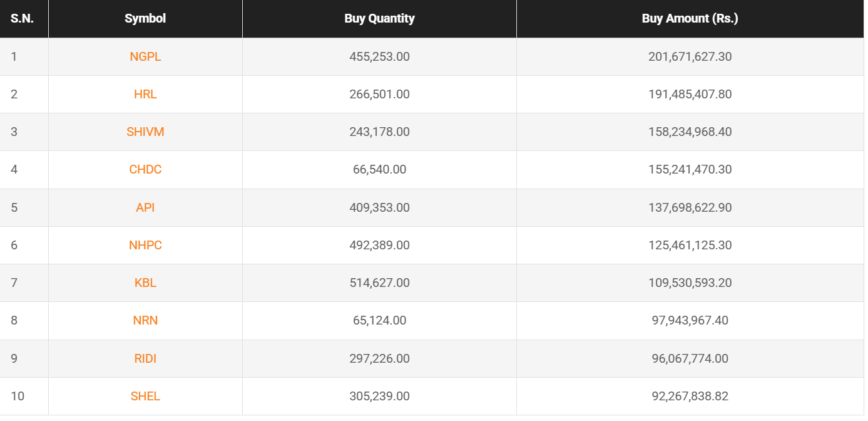The image size is (868, 421).
Task: Select the RIDI stock symbol
Action: (x=145, y=358)
